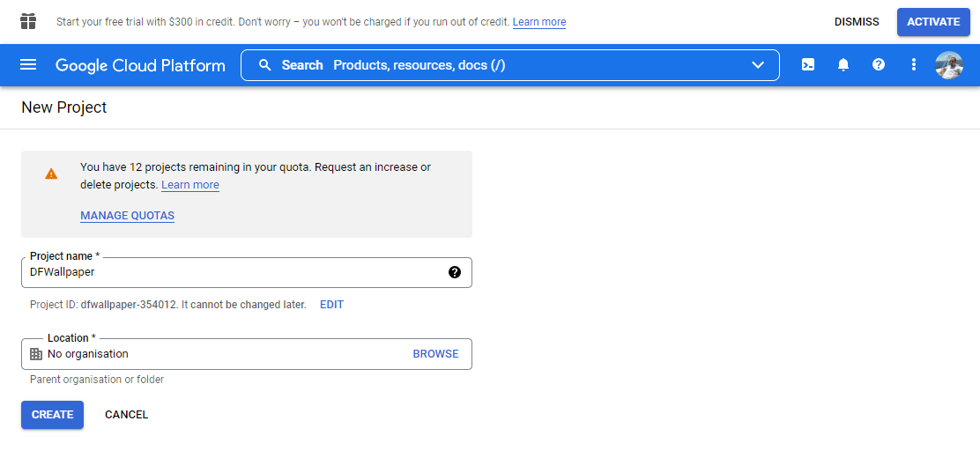Click the CREATE button

tap(53, 415)
